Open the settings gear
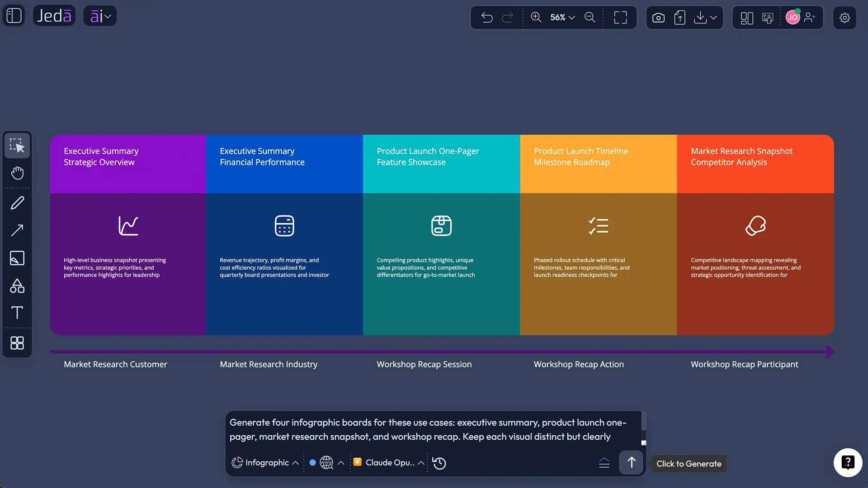 tap(844, 18)
